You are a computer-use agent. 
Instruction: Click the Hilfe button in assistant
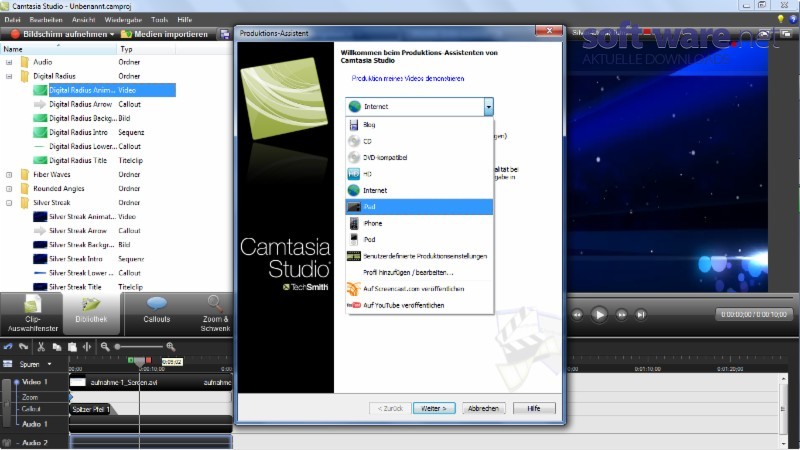click(534, 408)
